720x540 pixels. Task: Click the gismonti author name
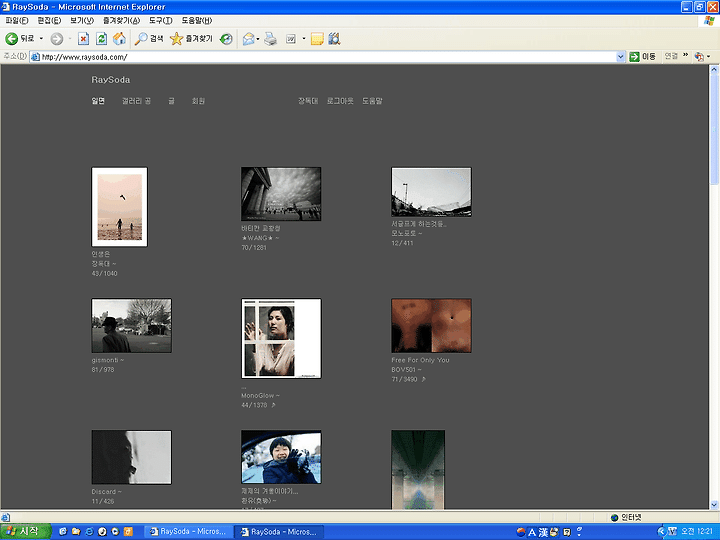tap(105, 360)
